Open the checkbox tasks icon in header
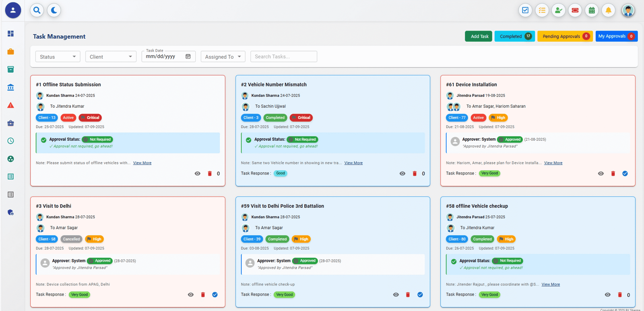The height and width of the screenshot is (311, 644). click(525, 10)
